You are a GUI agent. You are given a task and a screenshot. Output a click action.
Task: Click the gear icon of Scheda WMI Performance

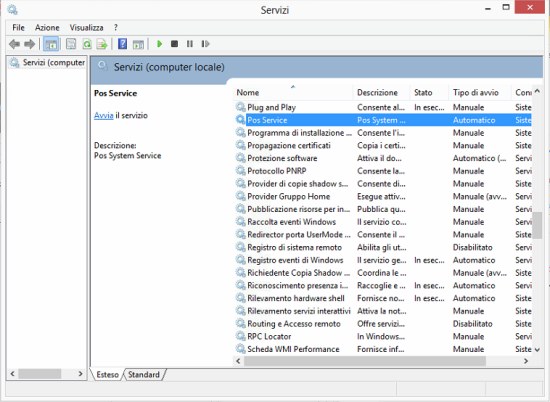pyautogui.click(x=241, y=349)
